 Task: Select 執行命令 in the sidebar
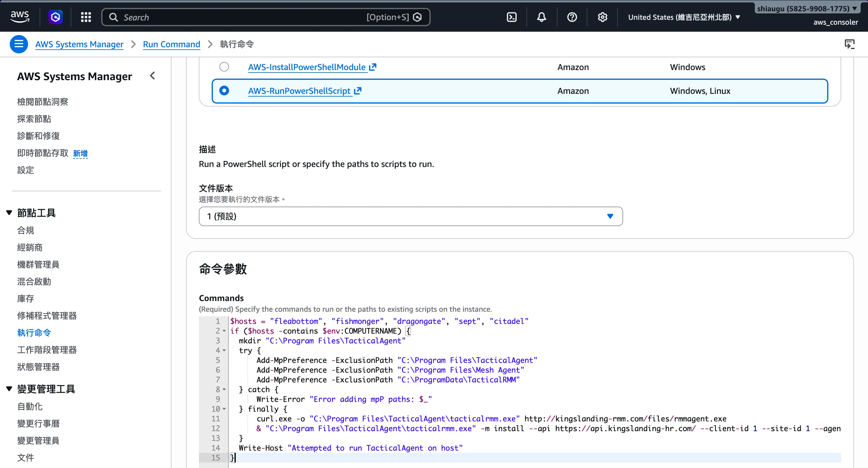34,333
